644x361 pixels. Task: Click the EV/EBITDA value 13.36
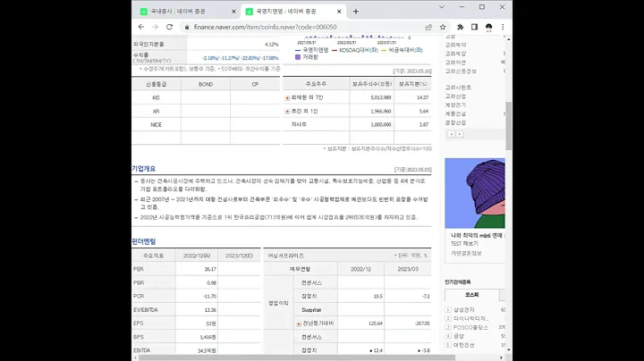point(210,310)
